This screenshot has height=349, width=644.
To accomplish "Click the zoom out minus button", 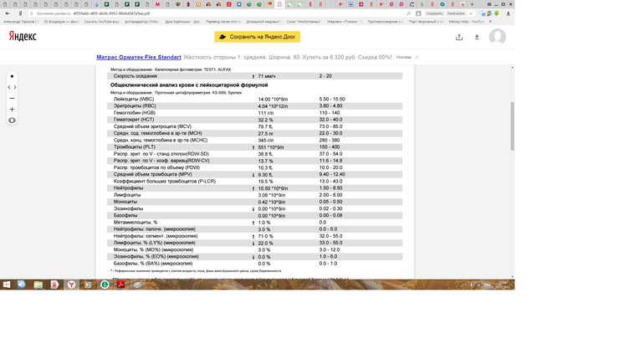I will tap(12, 98).
